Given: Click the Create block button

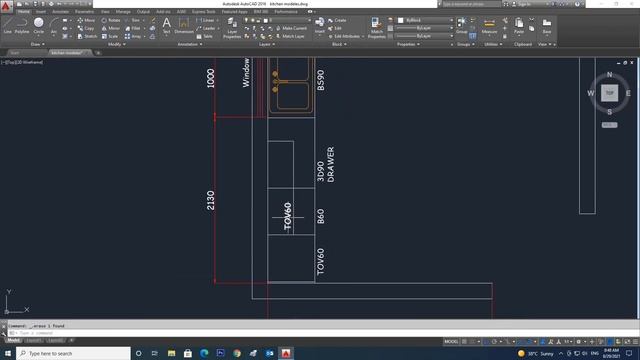Looking at the screenshot, I should click(337, 20).
